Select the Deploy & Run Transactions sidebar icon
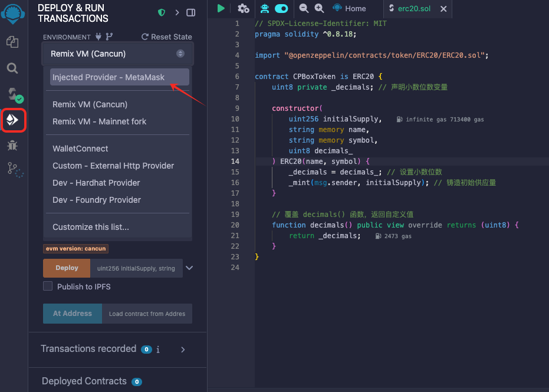This screenshot has width=549, height=392. [14, 120]
